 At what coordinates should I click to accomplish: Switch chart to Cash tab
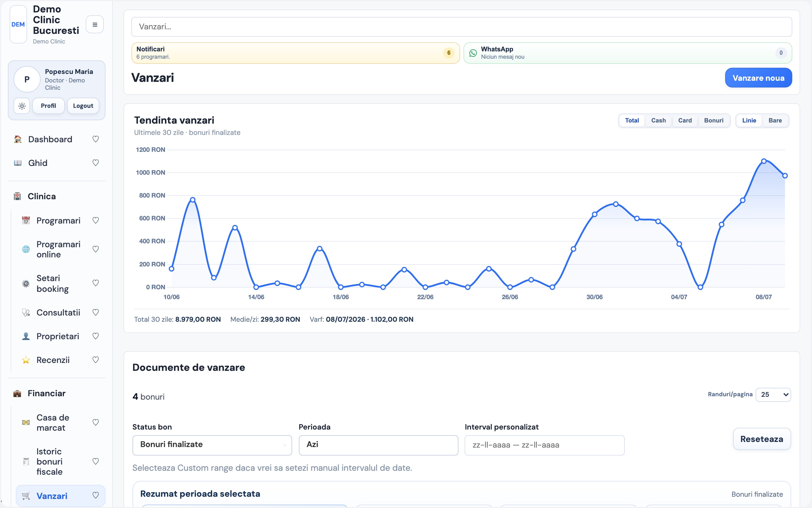(x=658, y=121)
